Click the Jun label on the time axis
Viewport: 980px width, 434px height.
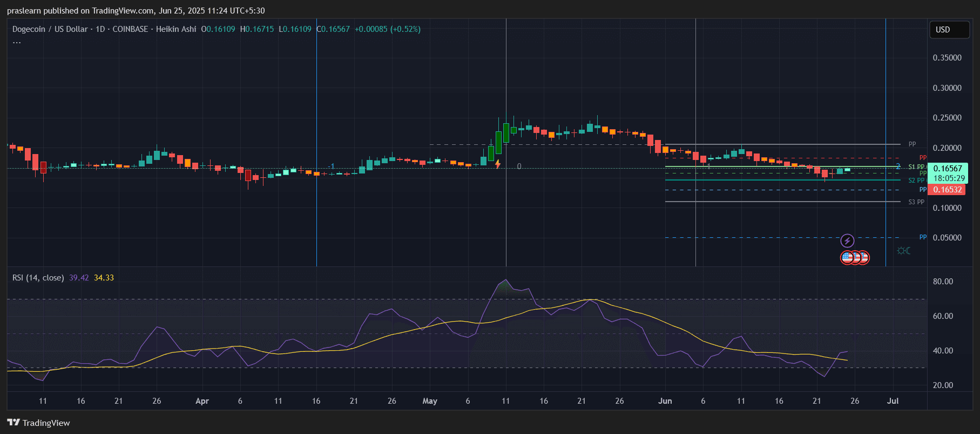tap(665, 401)
